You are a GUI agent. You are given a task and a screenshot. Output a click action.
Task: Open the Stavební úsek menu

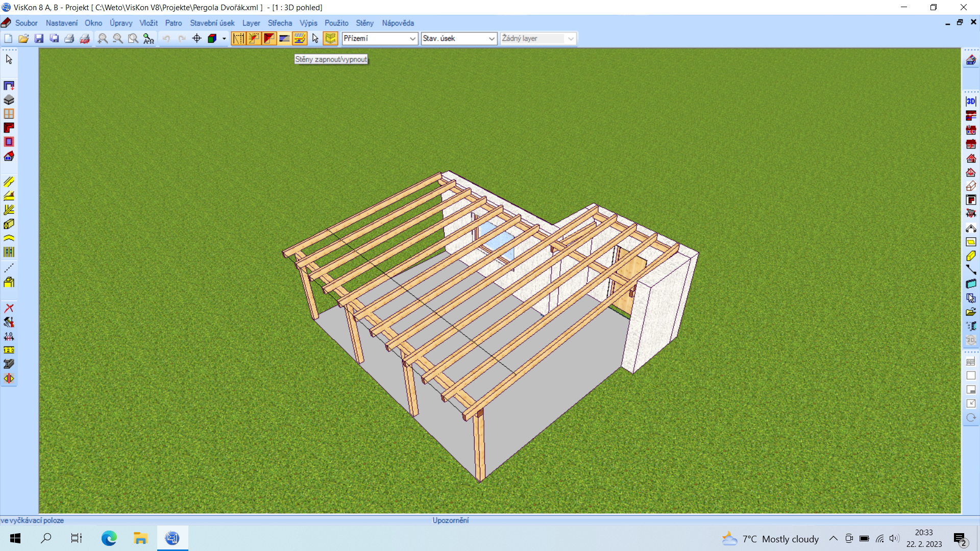pos(212,23)
